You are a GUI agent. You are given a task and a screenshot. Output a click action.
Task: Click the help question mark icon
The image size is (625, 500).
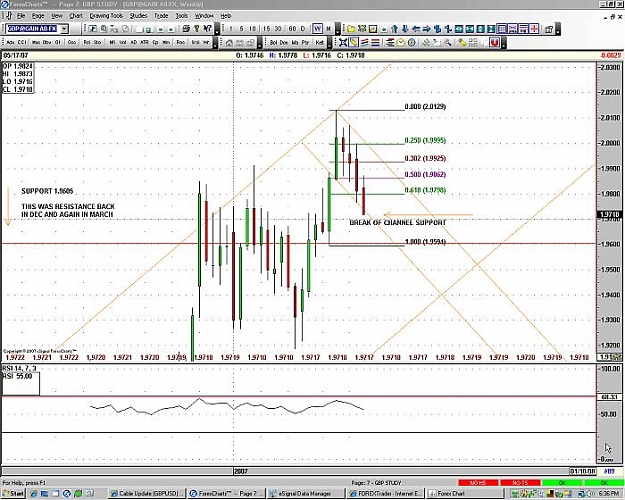(197, 29)
